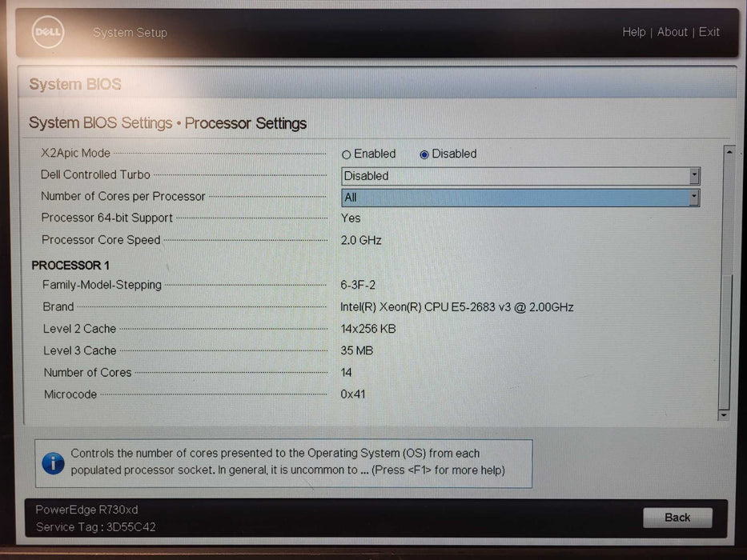
Task: Click the System Setup title text
Action: (x=130, y=32)
